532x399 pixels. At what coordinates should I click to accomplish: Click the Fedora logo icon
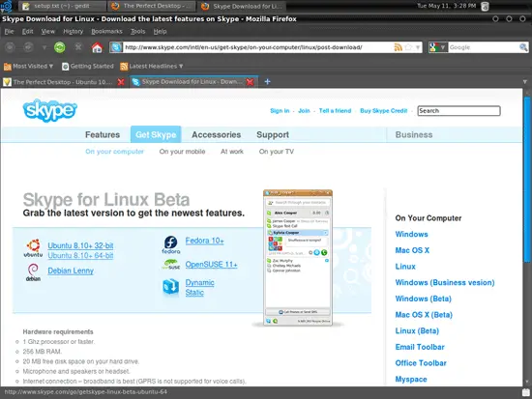[170, 244]
